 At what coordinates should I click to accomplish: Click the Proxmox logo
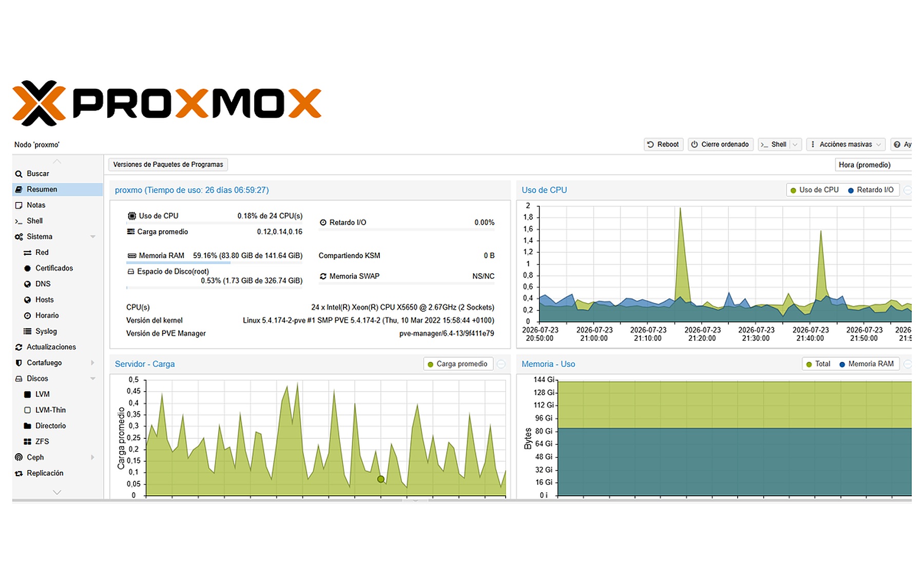[167, 103]
